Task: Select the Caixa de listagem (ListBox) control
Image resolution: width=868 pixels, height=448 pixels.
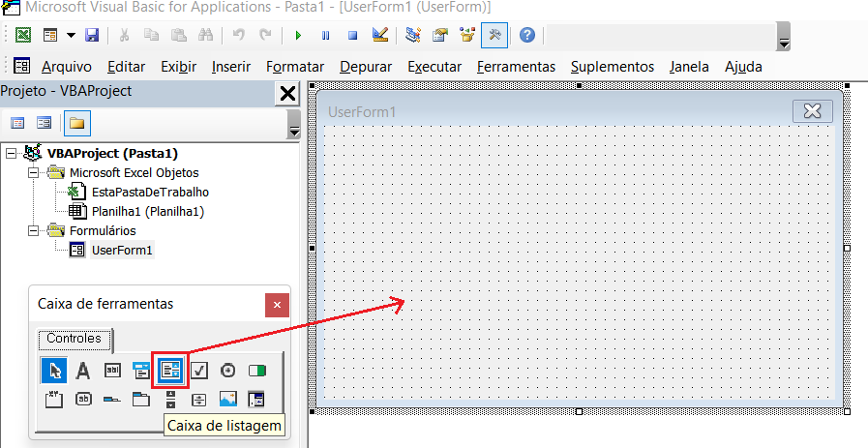Action: [170, 370]
